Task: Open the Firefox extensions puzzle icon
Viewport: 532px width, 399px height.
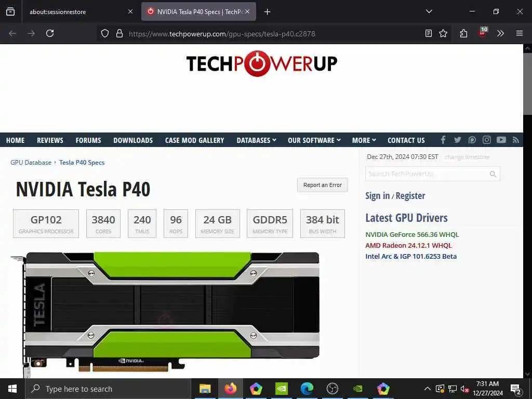Action: pyautogui.click(x=463, y=33)
